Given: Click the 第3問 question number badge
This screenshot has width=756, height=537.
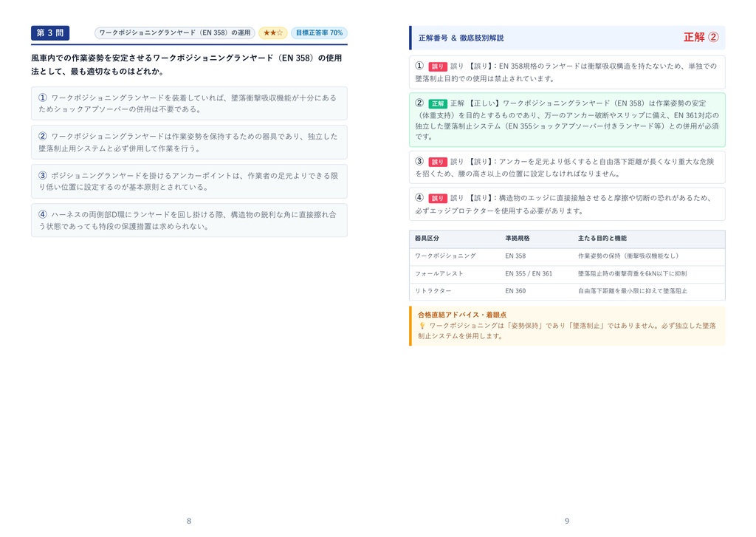Looking at the screenshot, I should [x=50, y=33].
